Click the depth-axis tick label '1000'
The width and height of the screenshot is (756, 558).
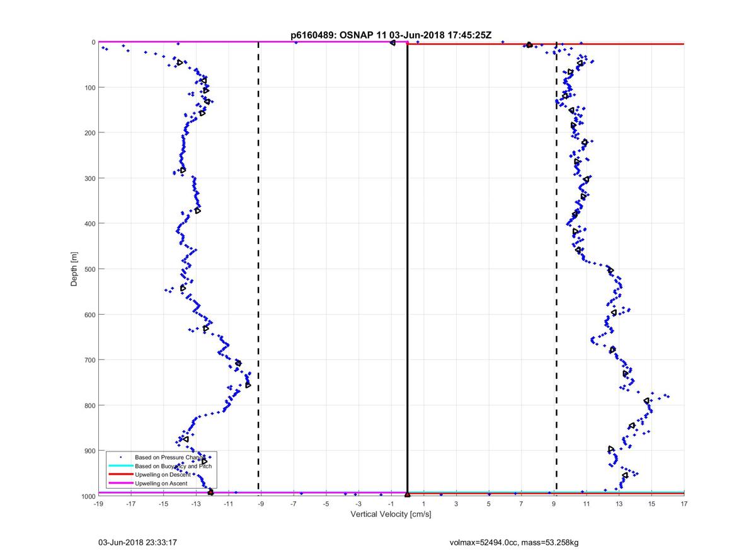coord(88,496)
